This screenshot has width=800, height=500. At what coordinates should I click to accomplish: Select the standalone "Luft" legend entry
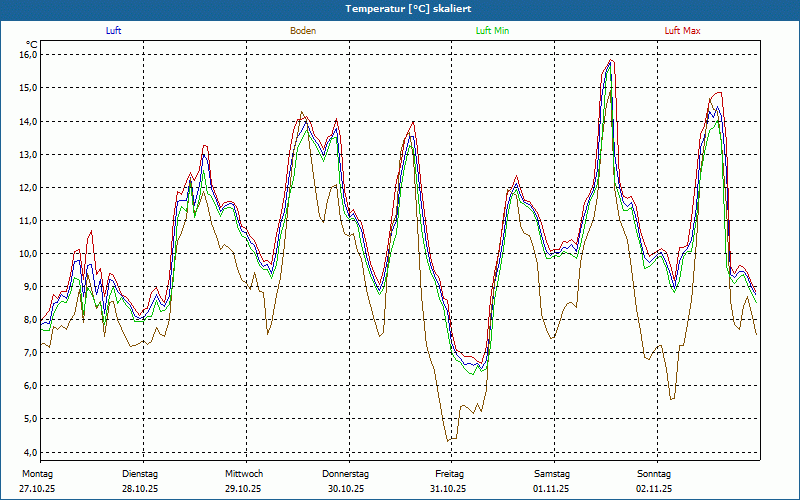[x=114, y=31]
